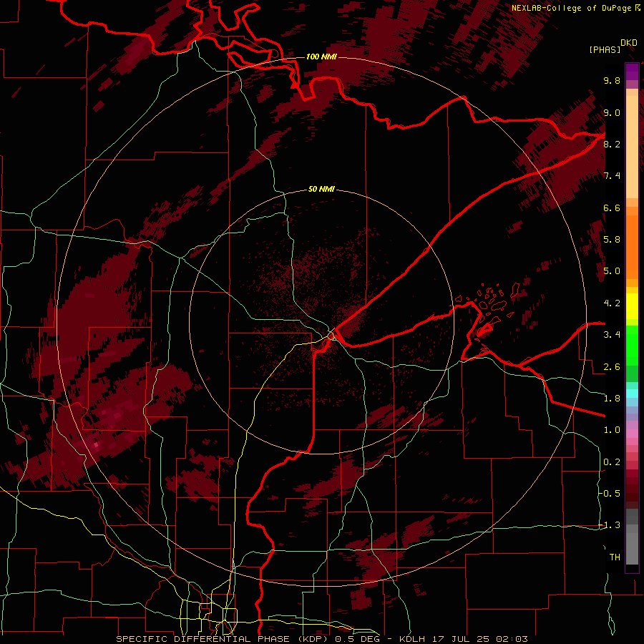Click the 1.8 value on the color scale

pos(612,399)
